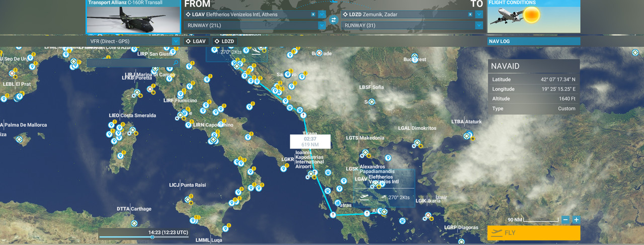The height and width of the screenshot is (245, 644).
Task: Zoom in the map with plus
Action: 576,220
